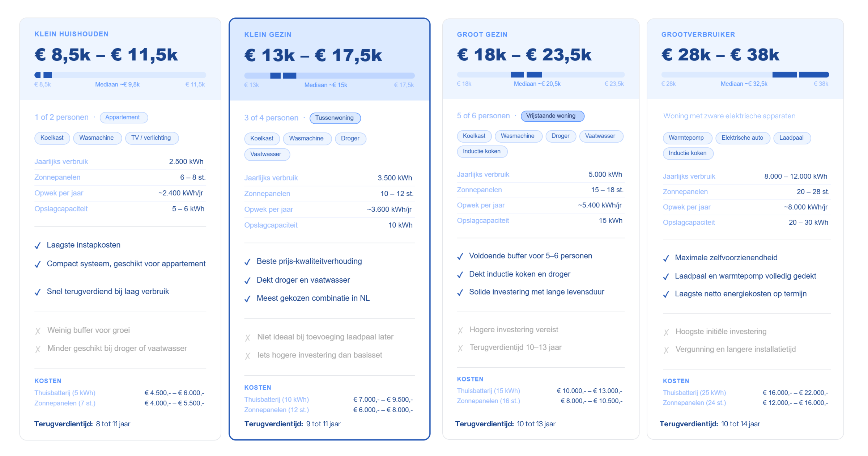Screen dimensions: 868x456
Task: Click checkmark next to Beste prijs-kwaliteitverhouding
Action: coord(247,262)
